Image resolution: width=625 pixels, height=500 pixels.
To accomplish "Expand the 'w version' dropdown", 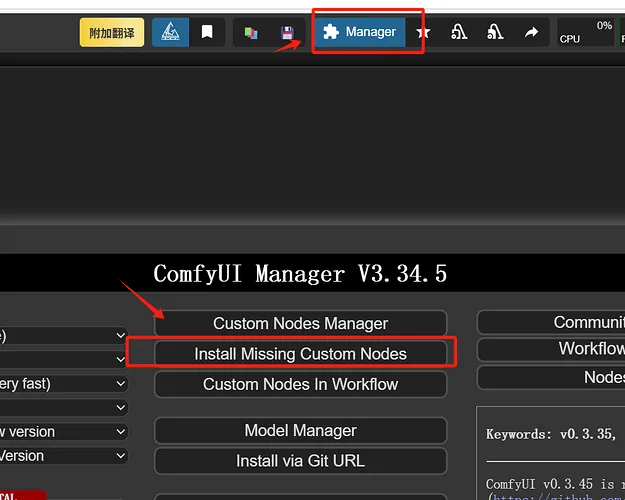I will pyautogui.click(x=64, y=432).
